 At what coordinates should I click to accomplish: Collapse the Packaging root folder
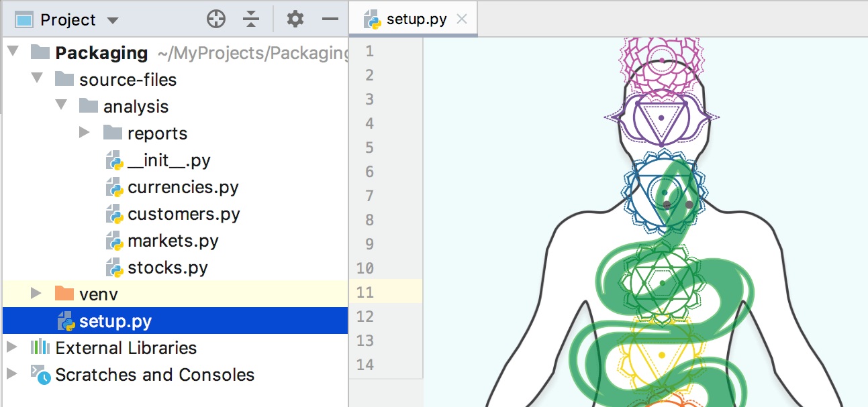pyautogui.click(x=13, y=52)
